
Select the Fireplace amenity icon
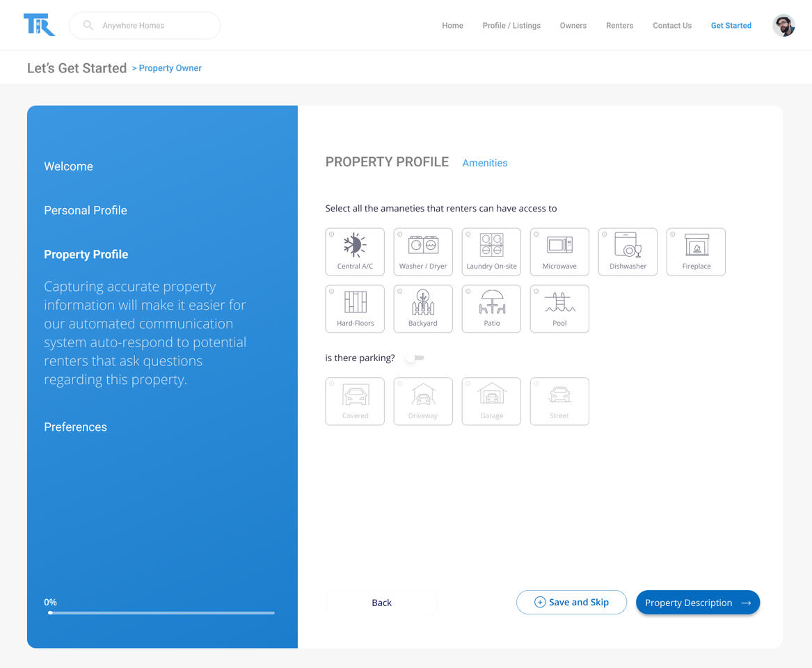[x=696, y=251]
